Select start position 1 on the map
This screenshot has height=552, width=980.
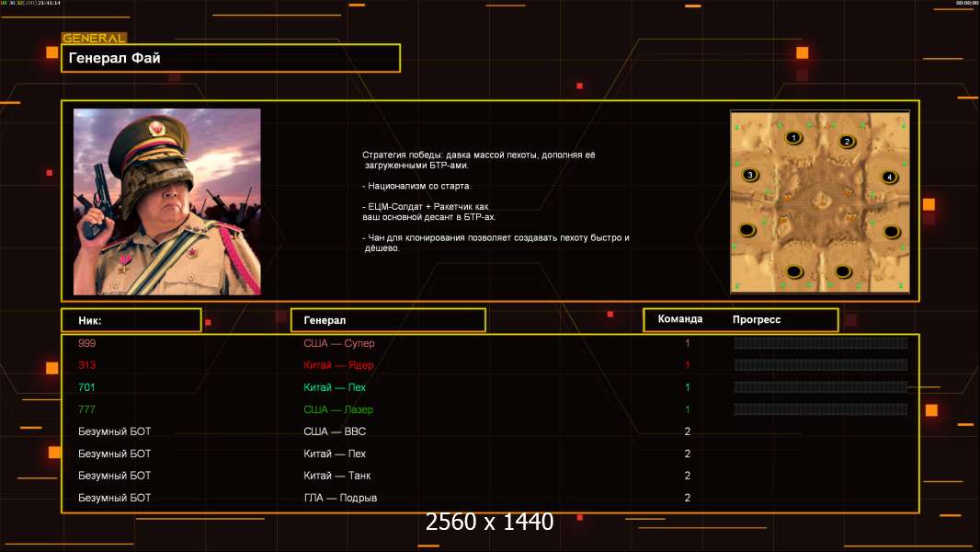tap(793, 137)
